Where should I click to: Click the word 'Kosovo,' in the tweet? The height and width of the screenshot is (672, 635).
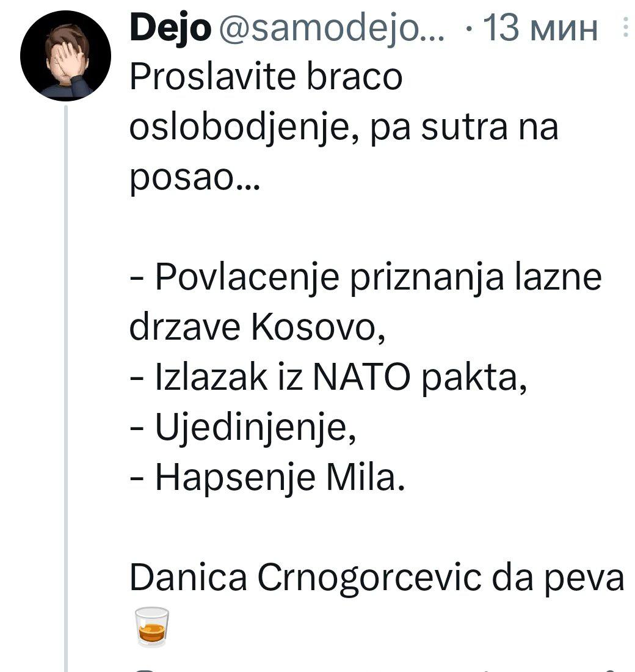[318, 328]
